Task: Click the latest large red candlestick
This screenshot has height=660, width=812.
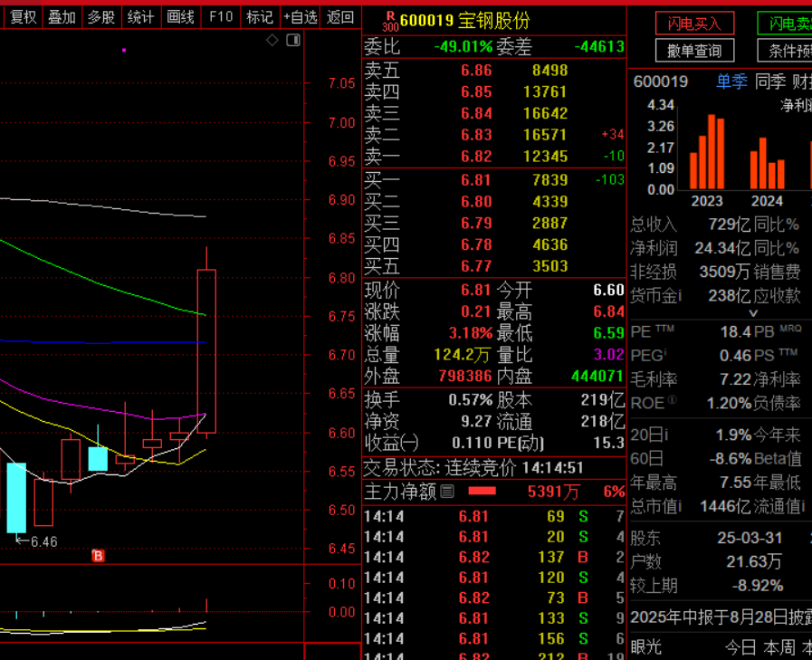Action: click(x=206, y=350)
